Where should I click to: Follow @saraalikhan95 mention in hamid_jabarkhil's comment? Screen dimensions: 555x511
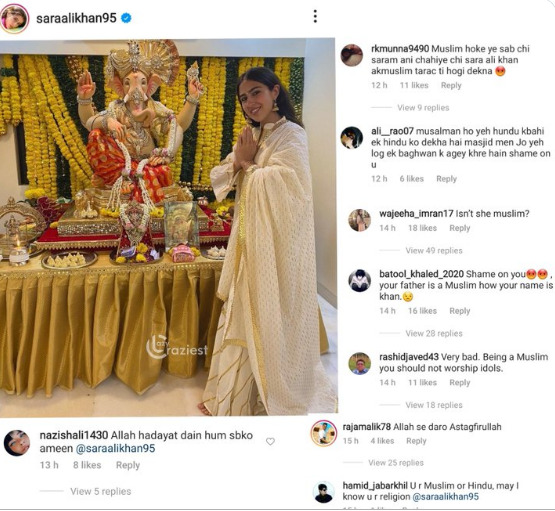pos(445,496)
